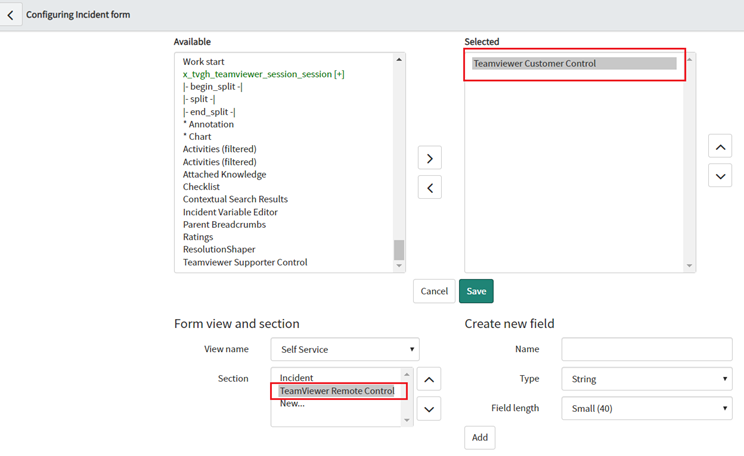This screenshot has height=456, width=744.
Task: Select |- end_split -| in Available list
Action: pyautogui.click(x=209, y=112)
